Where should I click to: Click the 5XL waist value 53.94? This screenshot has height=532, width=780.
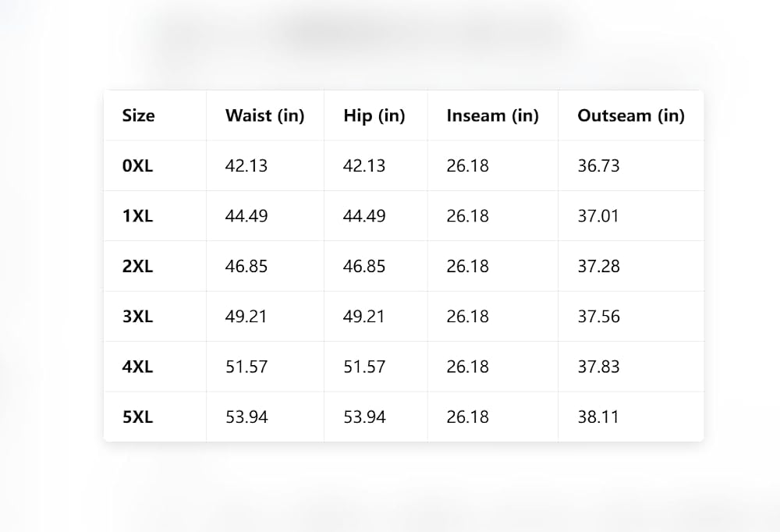tap(246, 417)
